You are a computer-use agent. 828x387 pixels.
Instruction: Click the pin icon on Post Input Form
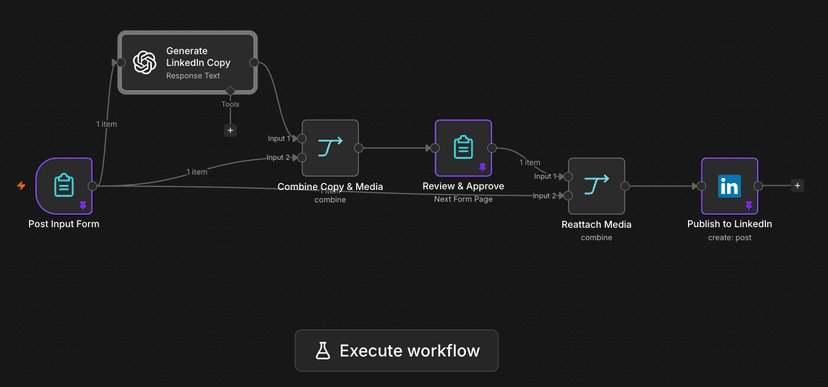click(x=83, y=205)
